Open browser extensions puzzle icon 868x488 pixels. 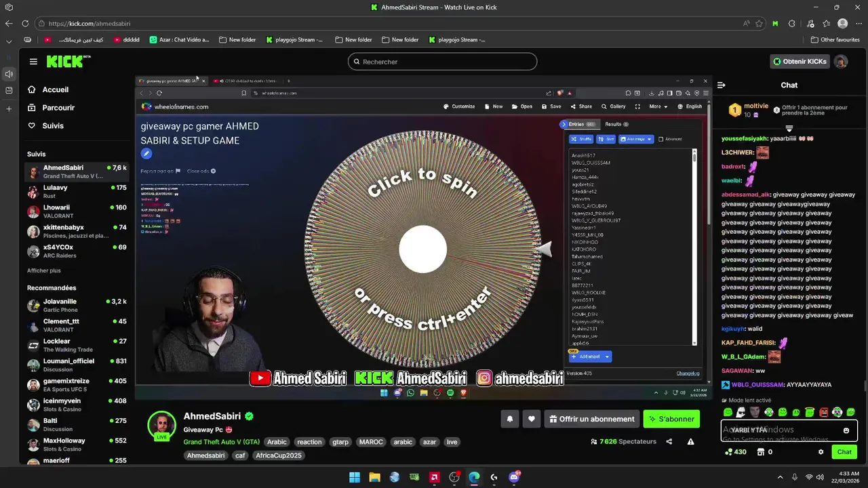point(791,23)
